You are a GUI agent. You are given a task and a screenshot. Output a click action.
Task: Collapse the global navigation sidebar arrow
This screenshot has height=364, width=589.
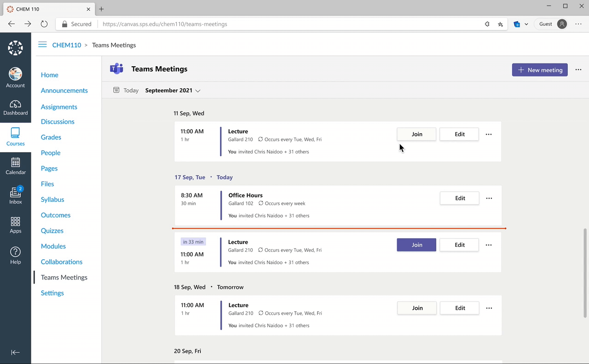(15, 353)
